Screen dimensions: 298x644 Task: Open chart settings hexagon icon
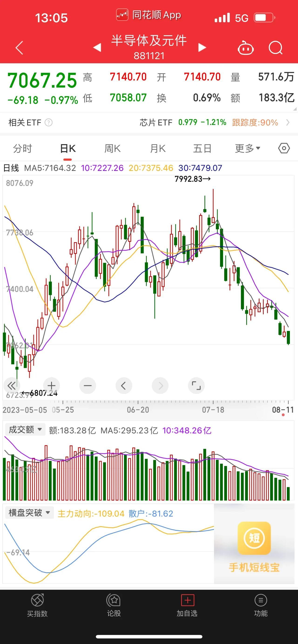[284, 148]
